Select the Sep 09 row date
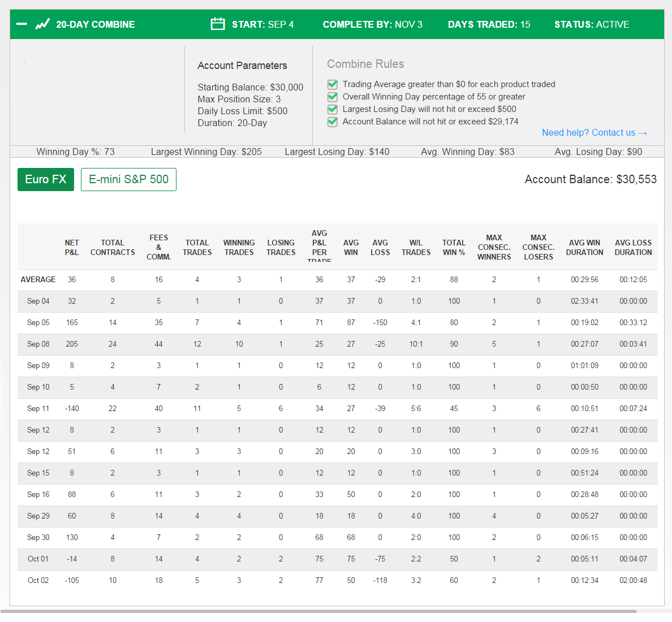Image resolution: width=672 pixels, height=622 pixels. coord(38,365)
